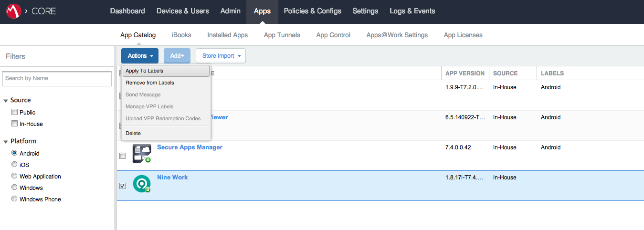644x230 pixels.
Task: Click the Add+ button
Action: [x=177, y=56]
